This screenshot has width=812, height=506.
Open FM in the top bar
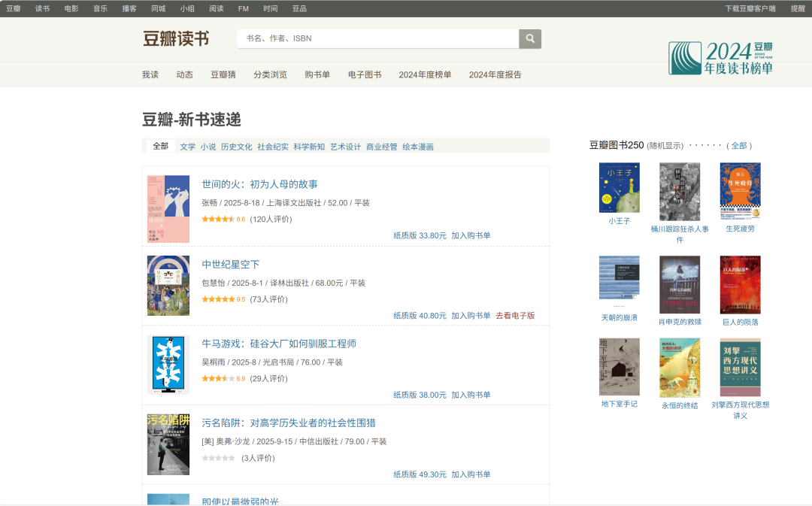(x=244, y=8)
